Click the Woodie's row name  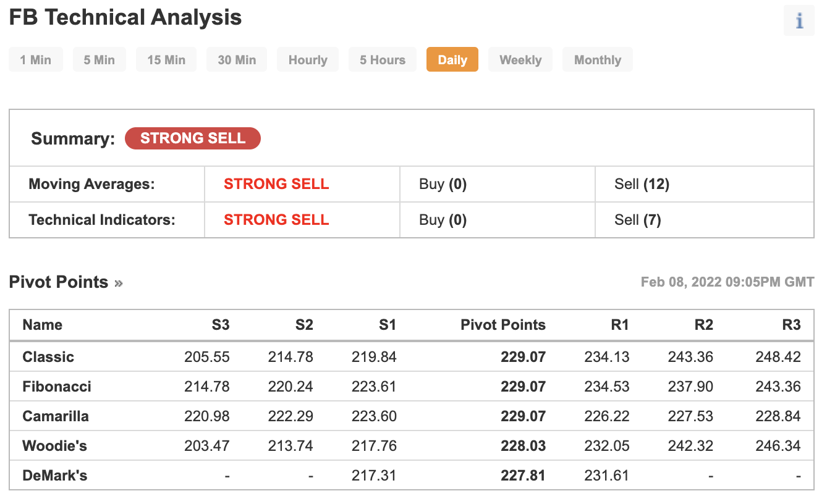[x=55, y=446]
